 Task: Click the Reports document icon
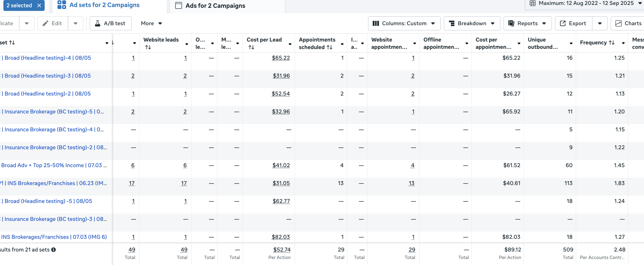[511, 23]
